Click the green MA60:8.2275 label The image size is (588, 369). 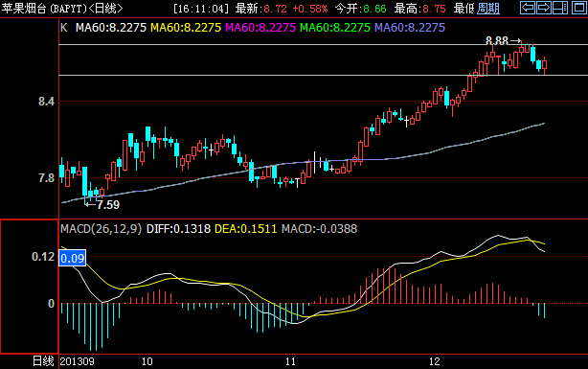tap(335, 28)
